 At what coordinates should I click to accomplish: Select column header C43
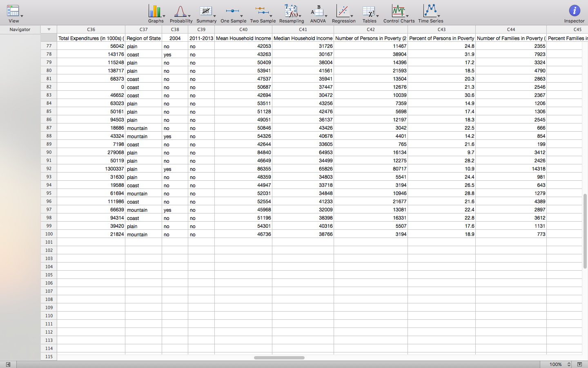442,29
